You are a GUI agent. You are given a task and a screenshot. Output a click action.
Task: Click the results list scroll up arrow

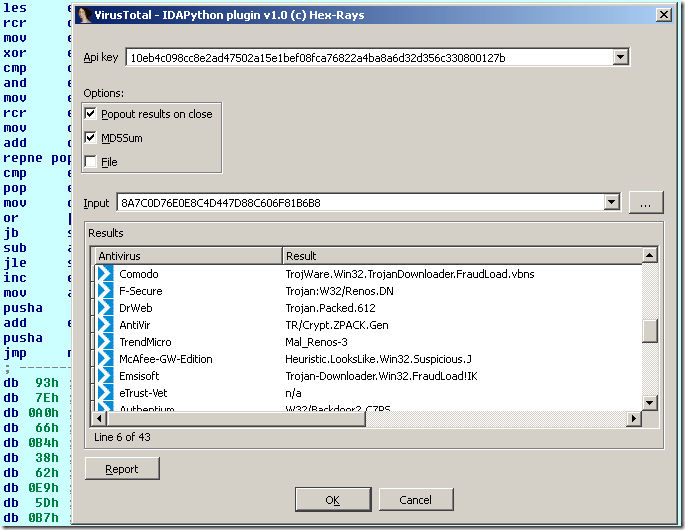tap(650, 255)
